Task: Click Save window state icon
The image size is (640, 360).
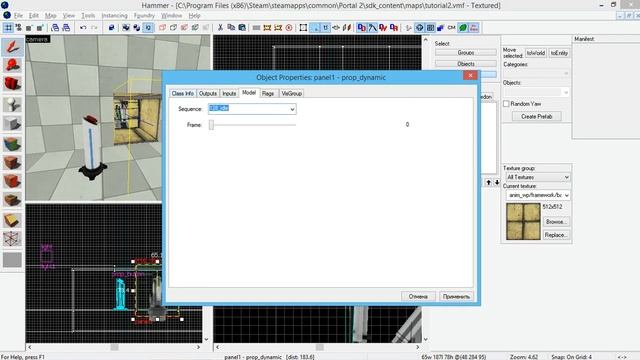Action: coord(66,28)
